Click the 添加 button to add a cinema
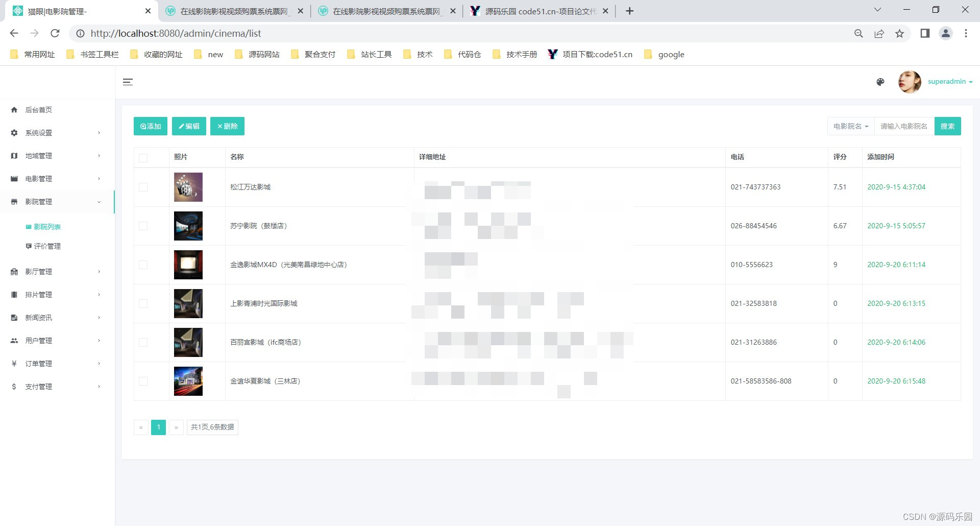Viewport: 980px width, 526px height. (x=150, y=126)
